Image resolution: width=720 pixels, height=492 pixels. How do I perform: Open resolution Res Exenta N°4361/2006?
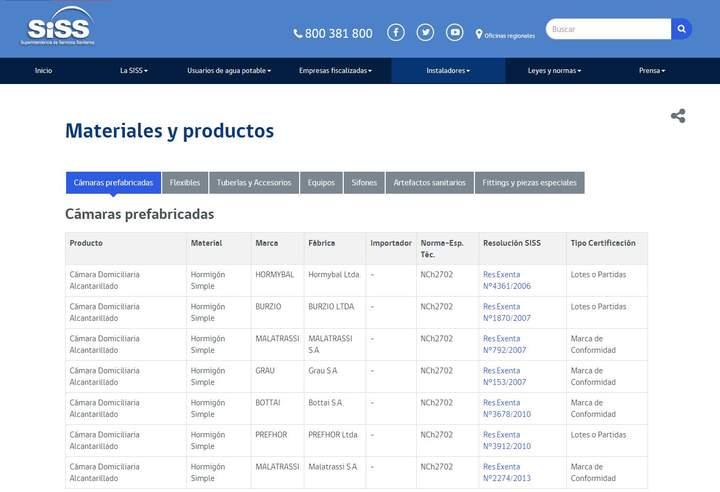click(506, 280)
